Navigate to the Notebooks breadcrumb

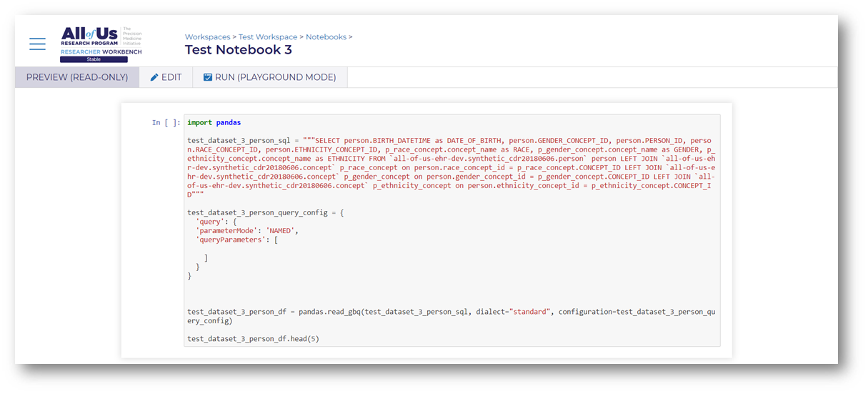[x=326, y=36]
